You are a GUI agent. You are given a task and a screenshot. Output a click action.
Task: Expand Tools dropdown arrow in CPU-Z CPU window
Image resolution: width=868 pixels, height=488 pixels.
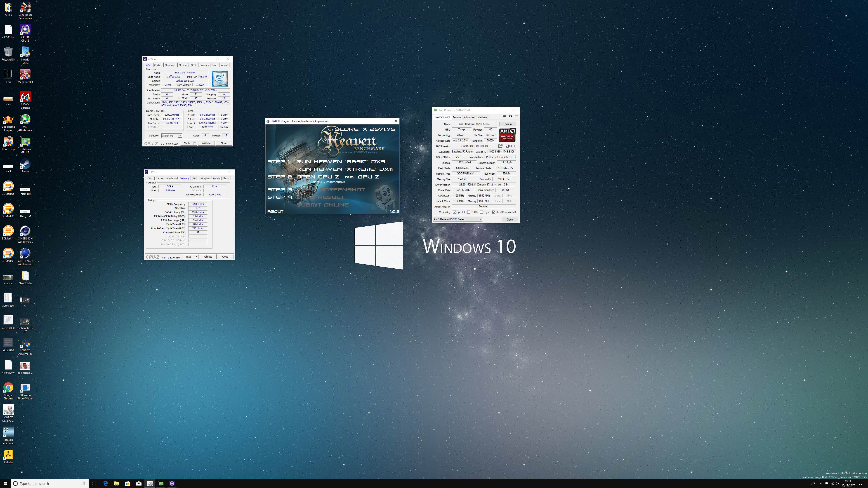[195, 143]
